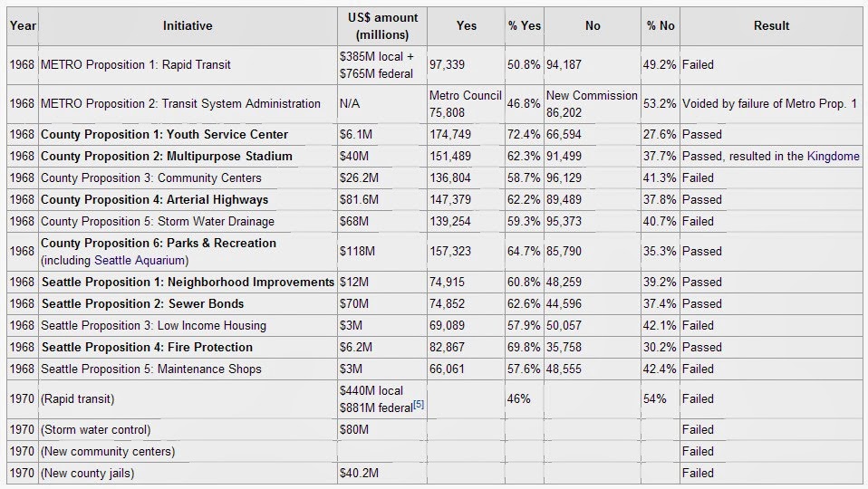The width and height of the screenshot is (868, 489).
Task: Click the Result column header
Action: 771,25
